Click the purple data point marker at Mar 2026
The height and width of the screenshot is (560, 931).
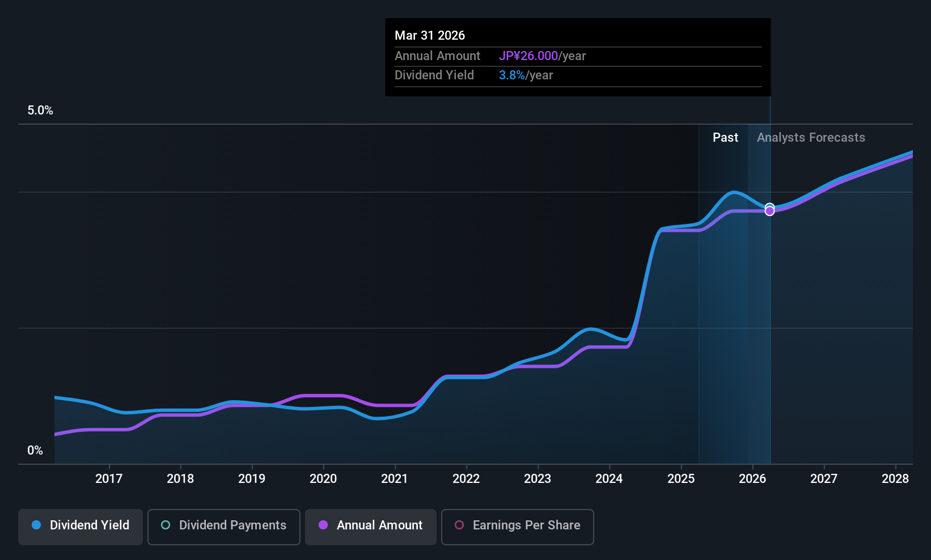(x=769, y=211)
